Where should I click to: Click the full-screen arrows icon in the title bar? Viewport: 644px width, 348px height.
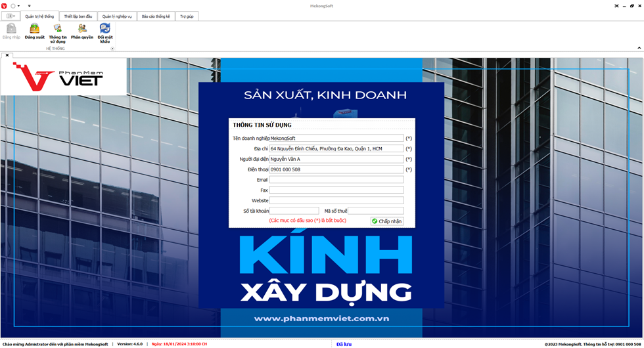[x=616, y=6]
